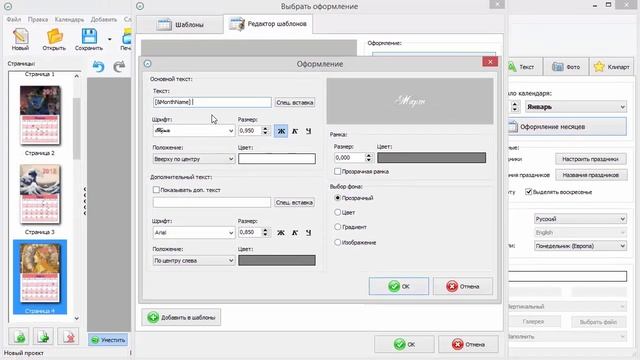Increase main text size 0,950 stepper
The height and width of the screenshot is (360, 640).
[x=266, y=129]
